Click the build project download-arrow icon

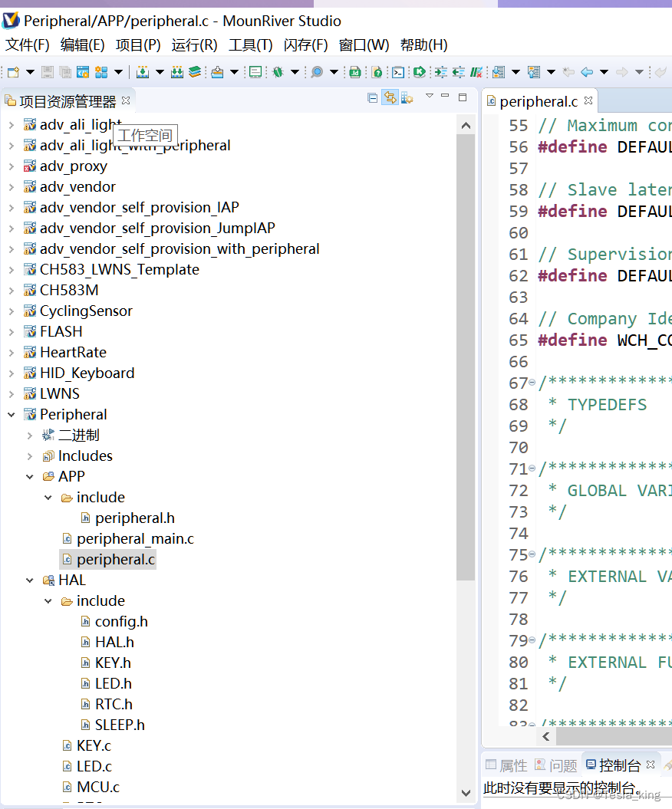tap(143, 72)
